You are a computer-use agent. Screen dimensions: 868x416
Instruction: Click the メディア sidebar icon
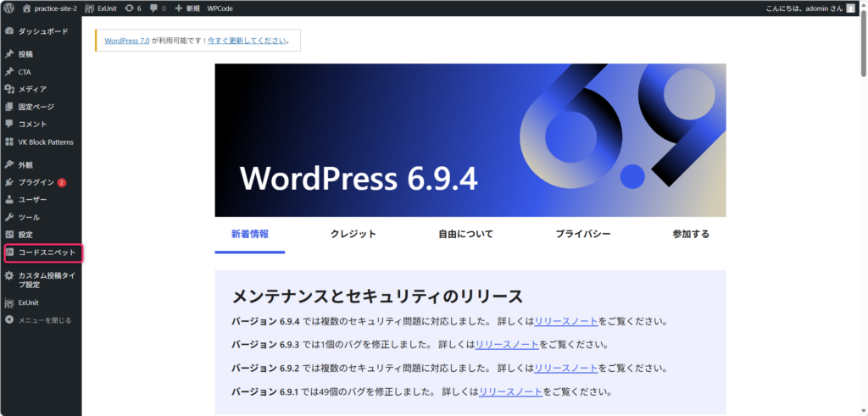8,89
